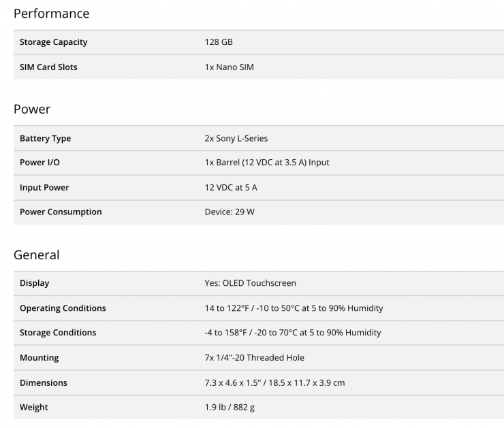This screenshot has width=504, height=428.
Task: Click the Power section heading
Action: tap(32, 109)
